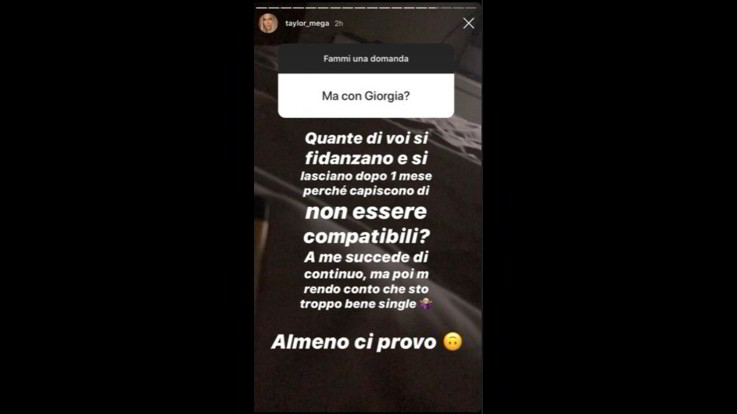Click the taylor_mega username
The height and width of the screenshot is (414, 737).
click(x=307, y=23)
